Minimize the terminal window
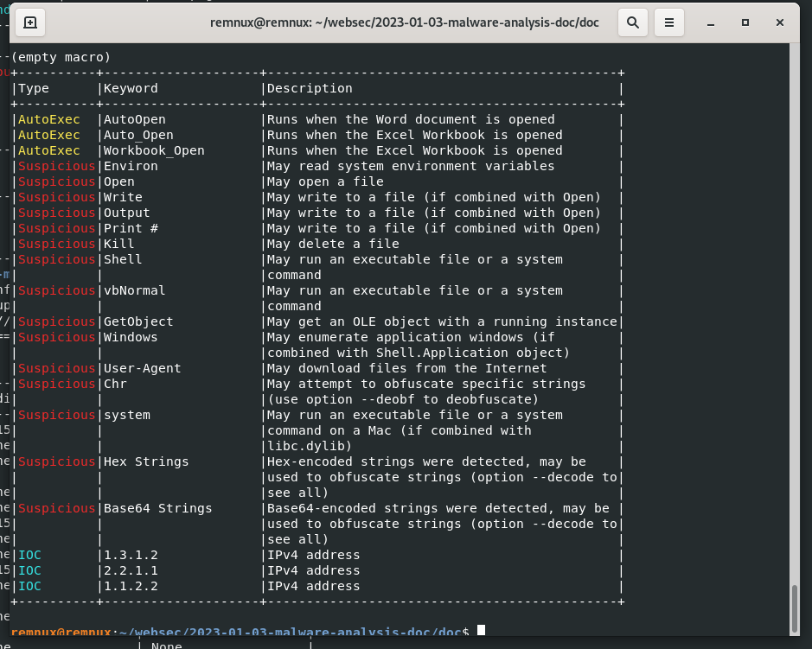The height and width of the screenshot is (649, 812). pyautogui.click(x=711, y=22)
